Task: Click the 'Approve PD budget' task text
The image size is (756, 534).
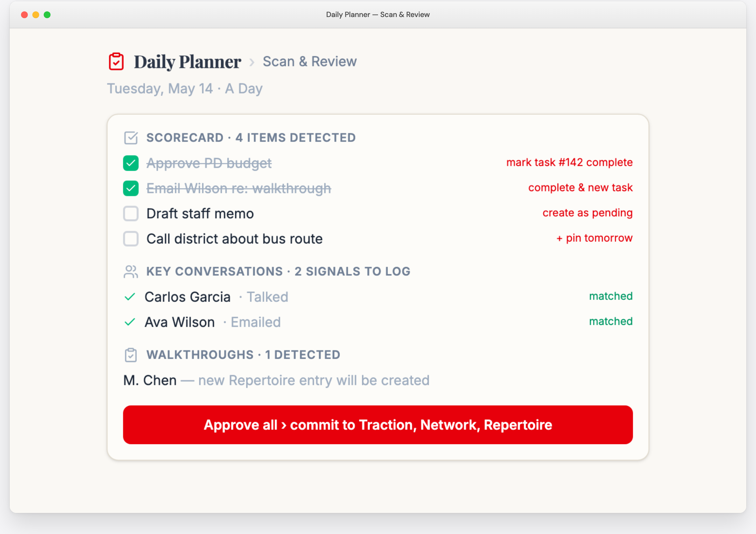Action: pos(209,163)
